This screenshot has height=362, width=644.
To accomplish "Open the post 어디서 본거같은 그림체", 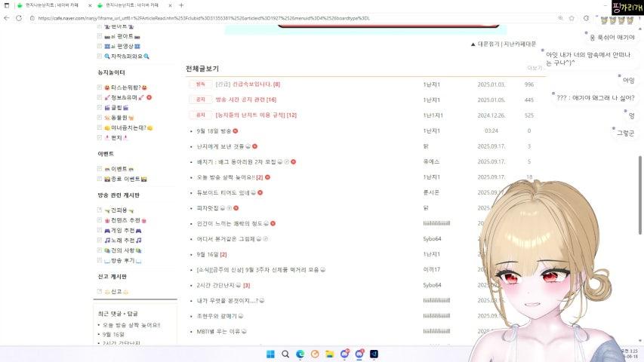I will coord(226,239).
